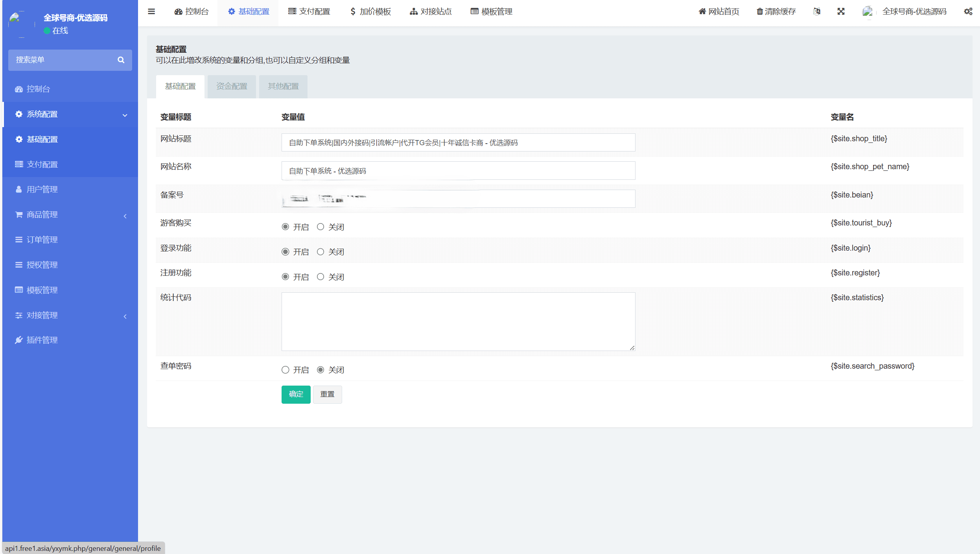Click the home icon for 网站首页
980x554 pixels.
(702, 11)
